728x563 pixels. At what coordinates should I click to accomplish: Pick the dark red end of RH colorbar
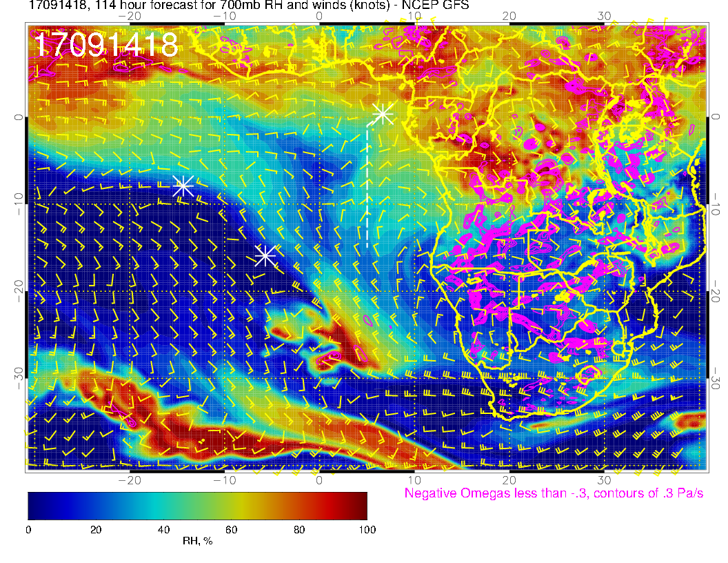point(362,506)
